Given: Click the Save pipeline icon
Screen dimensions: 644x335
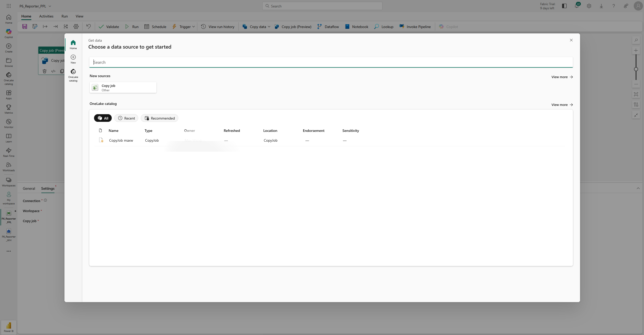Looking at the screenshot, I should (x=25, y=26).
